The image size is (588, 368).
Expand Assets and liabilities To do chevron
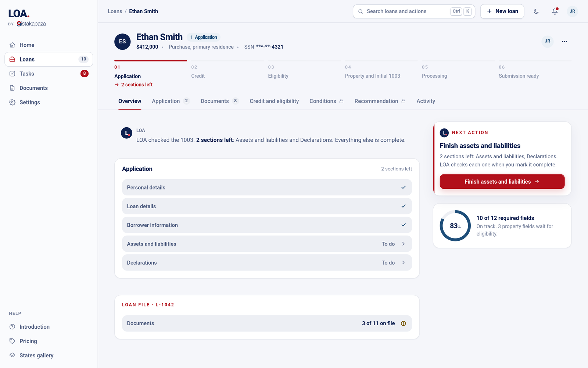pos(404,244)
